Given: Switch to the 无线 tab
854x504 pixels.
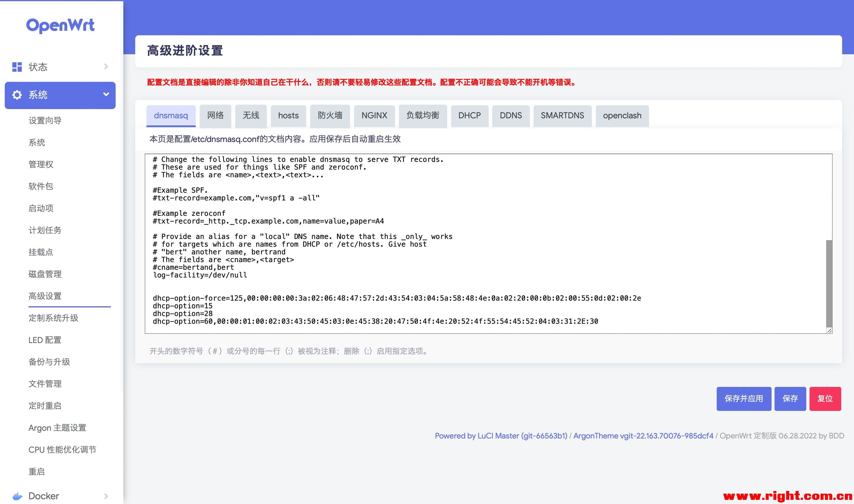Looking at the screenshot, I should click(251, 116).
